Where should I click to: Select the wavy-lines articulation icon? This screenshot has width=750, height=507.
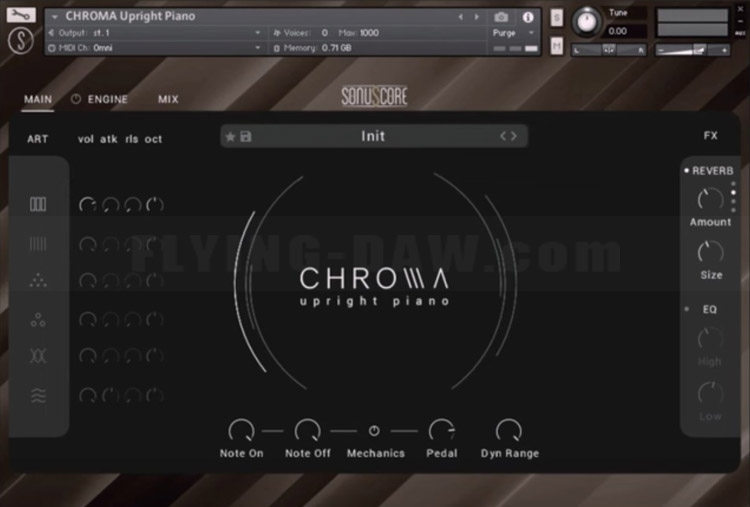click(38, 396)
